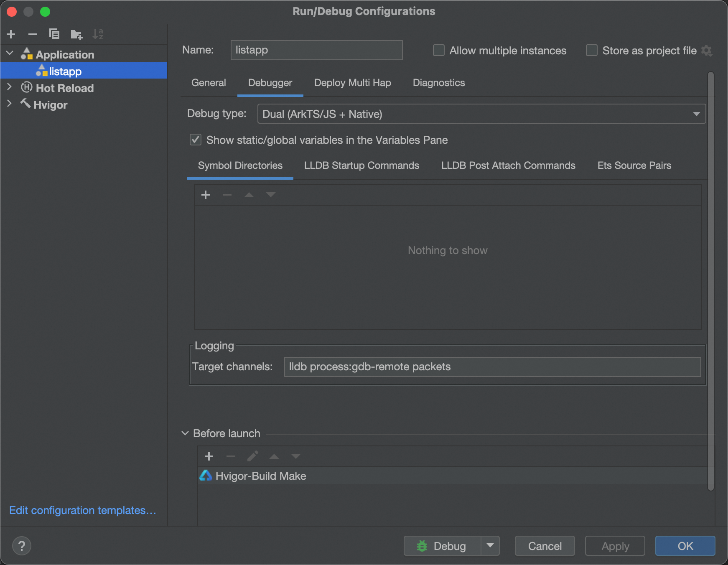Open the Debug button dropdown arrow

pyautogui.click(x=490, y=545)
